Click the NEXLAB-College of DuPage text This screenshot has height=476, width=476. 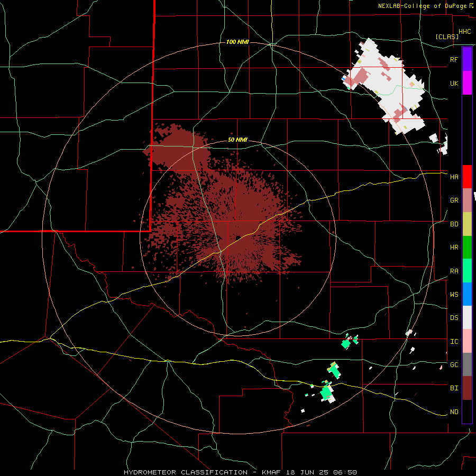pyautogui.click(x=422, y=6)
